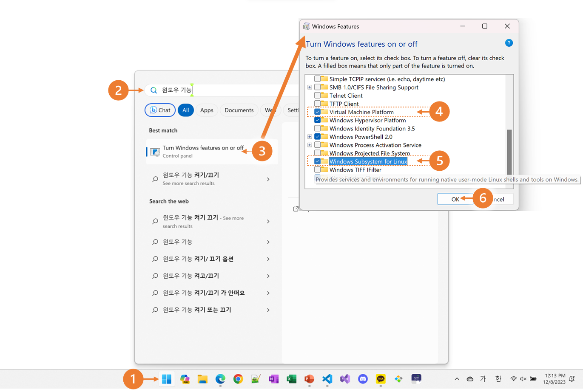
Task: Expand the chevron beside the 윈도우 기능 suggestion
Action: click(x=268, y=242)
